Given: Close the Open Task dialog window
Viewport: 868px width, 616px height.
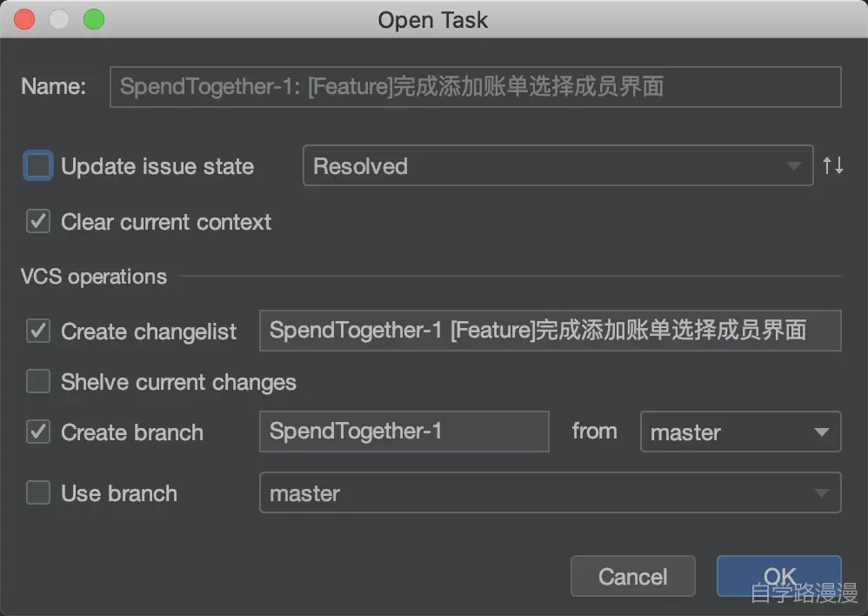Looking at the screenshot, I should click(25, 20).
